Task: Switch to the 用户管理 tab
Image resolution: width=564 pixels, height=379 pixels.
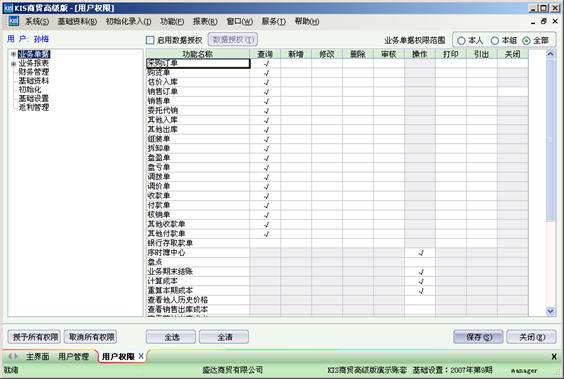Action: [73, 356]
